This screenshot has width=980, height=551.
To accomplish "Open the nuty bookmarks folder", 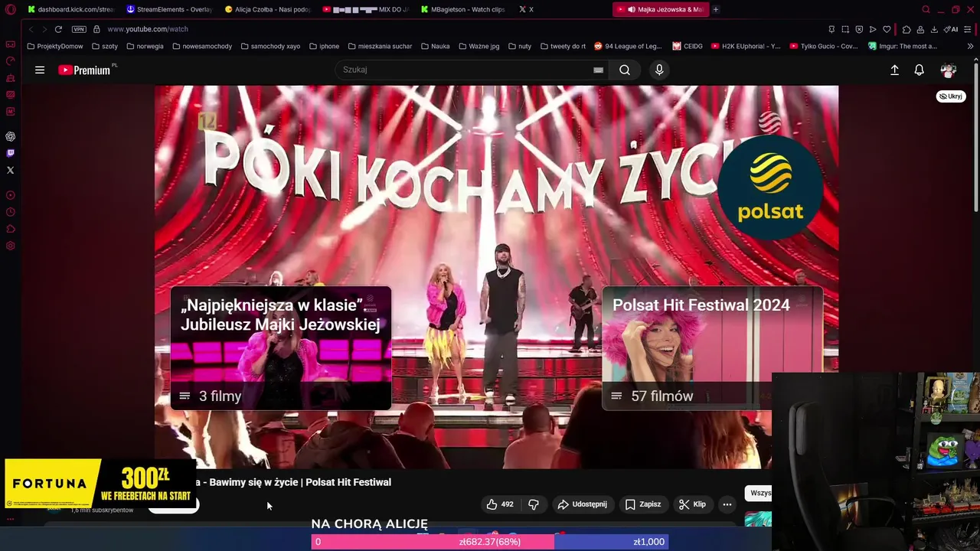I will [519, 46].
